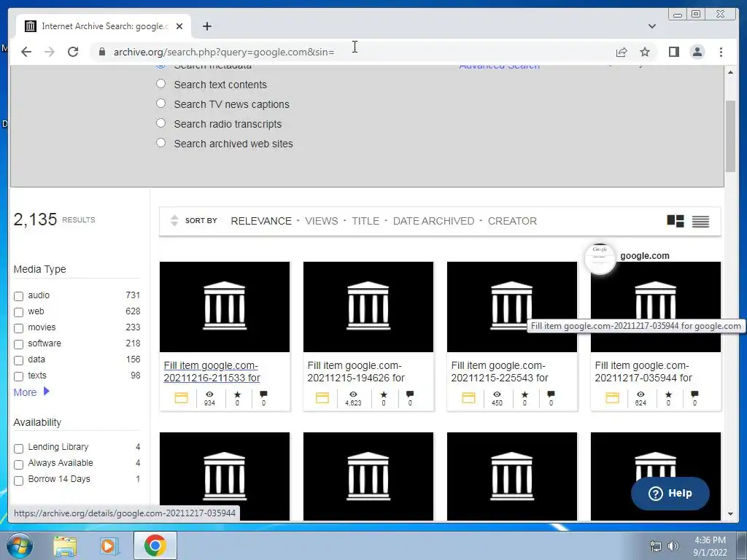Sort results by Views
Screen dimensions: 747x560
(322, 221)
